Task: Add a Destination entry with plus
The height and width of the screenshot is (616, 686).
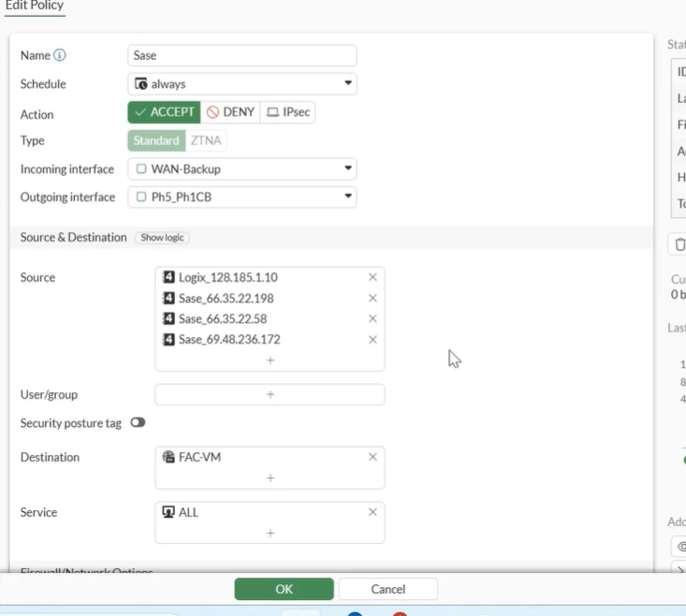Action: click(x=270, y=477)
